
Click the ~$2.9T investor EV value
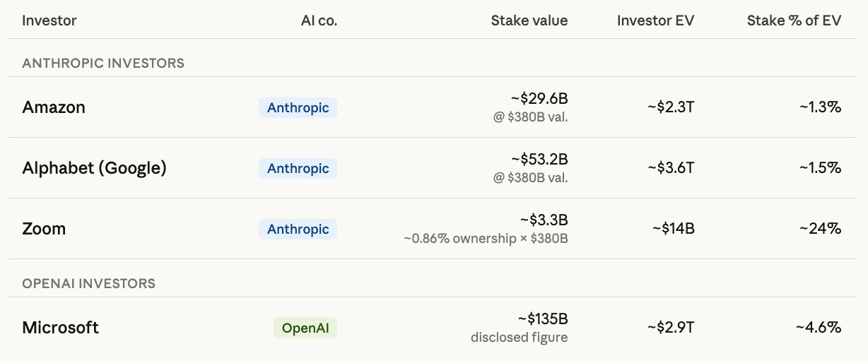[671, 328]
